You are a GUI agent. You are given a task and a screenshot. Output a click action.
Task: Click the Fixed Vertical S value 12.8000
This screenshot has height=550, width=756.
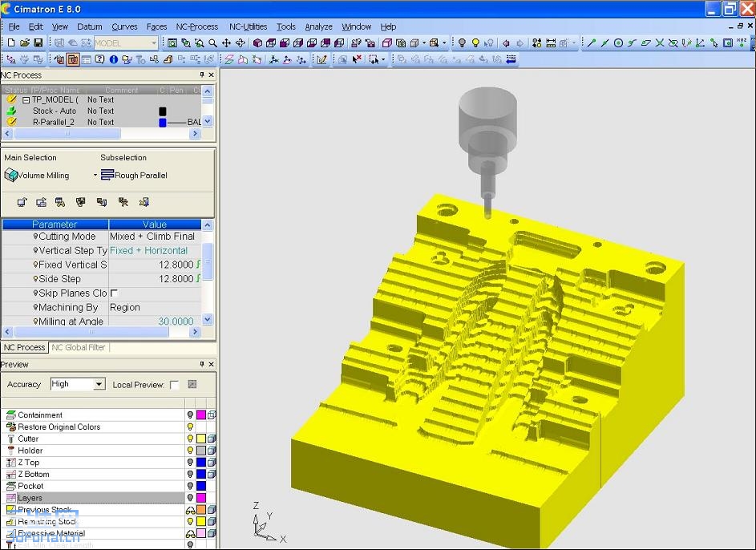point(176,265)
